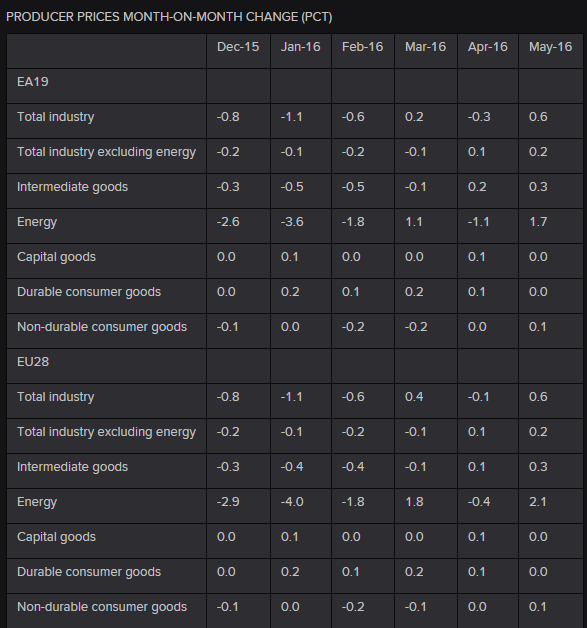The image size is (587, 628).
Task: Select the Apr-16 column header
Action: pos(487,47)
